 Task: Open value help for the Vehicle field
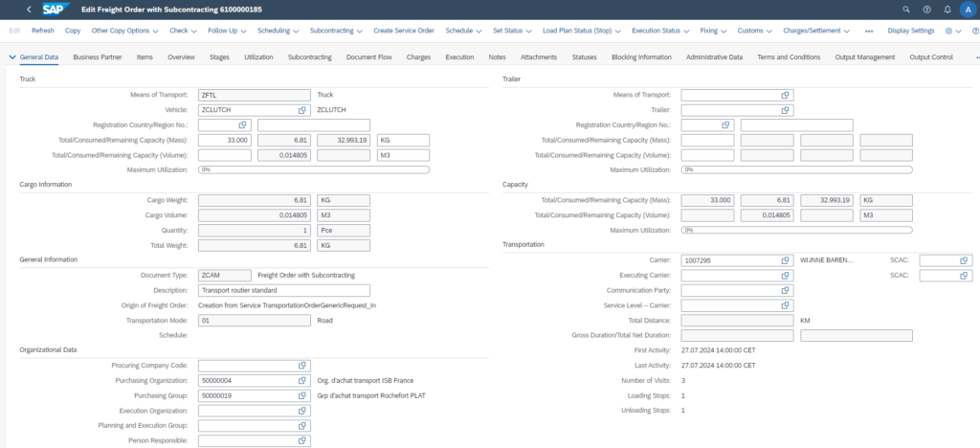(x=302, y=110)
